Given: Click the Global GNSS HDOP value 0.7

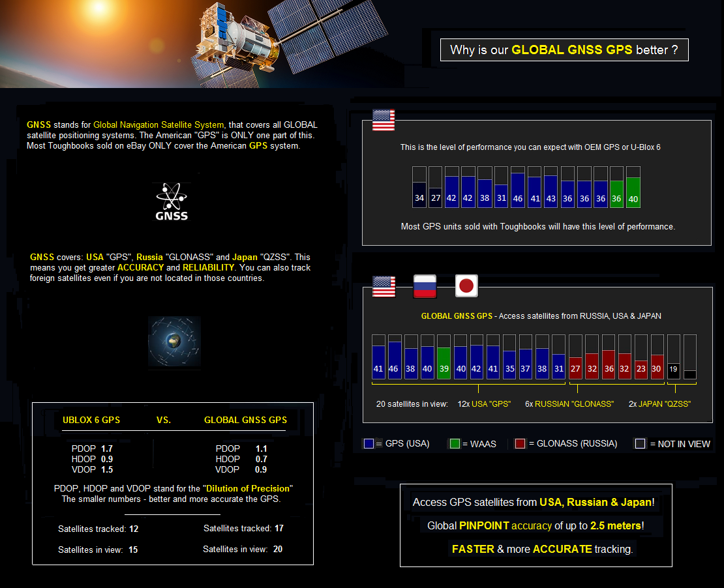Looking at the screenshot, I should 262,459.
